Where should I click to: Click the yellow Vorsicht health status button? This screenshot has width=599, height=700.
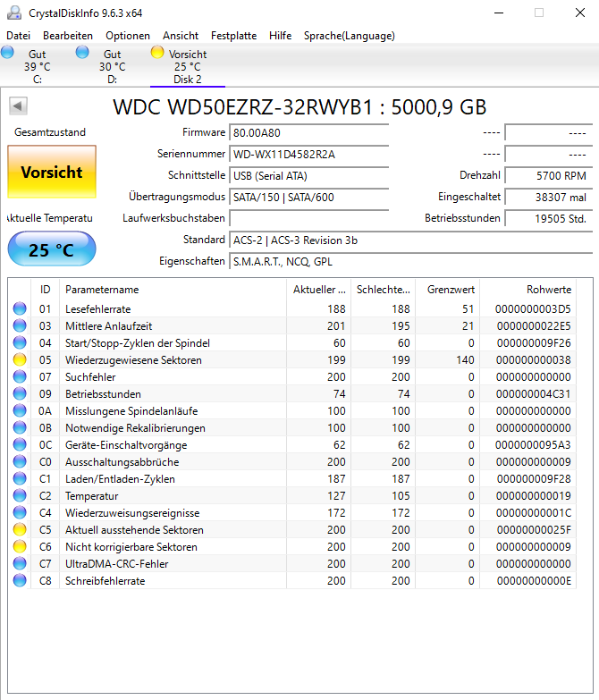pyautogui.click(x=52, y=172)
